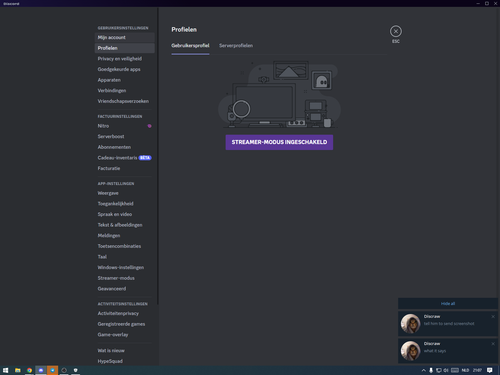Screen dimensions: 500x375
Task: Open Windows-instellingen page
Action: point(125,267)
